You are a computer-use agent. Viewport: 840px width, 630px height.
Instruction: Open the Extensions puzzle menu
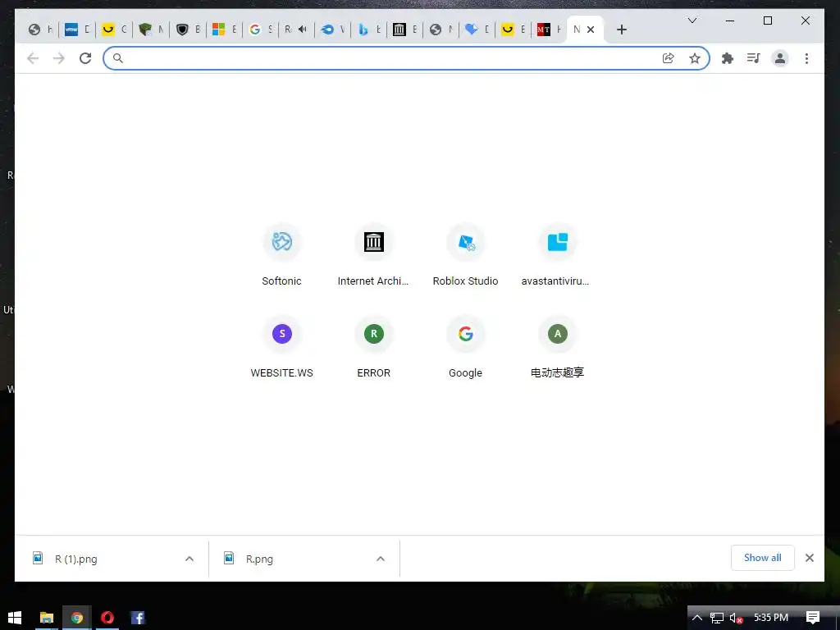click(727, 58)
